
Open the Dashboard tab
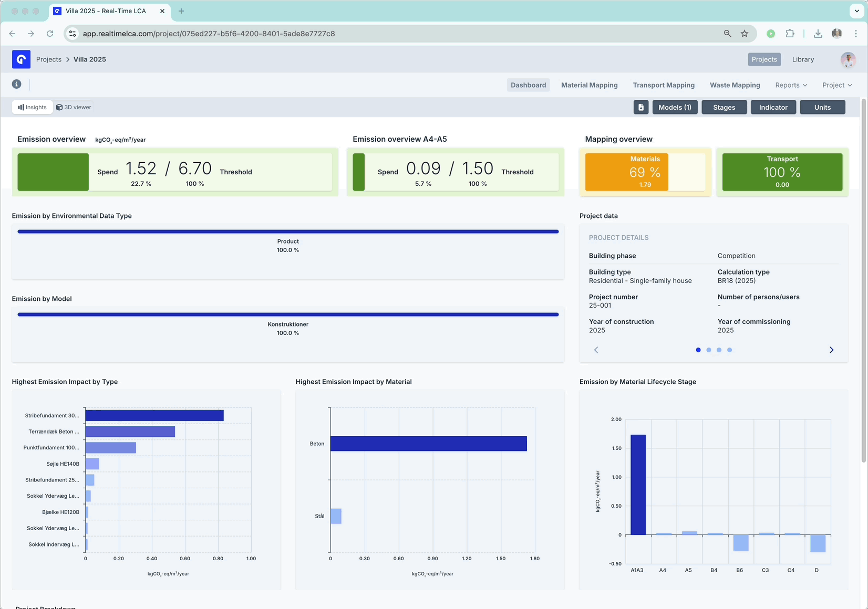(529, 85)
